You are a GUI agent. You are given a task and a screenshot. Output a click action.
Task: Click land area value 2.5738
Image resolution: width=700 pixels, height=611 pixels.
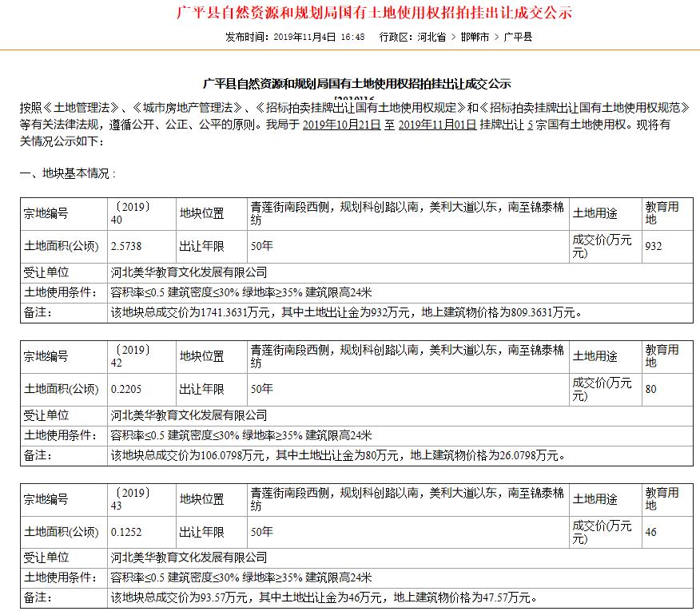pos(126,246)
